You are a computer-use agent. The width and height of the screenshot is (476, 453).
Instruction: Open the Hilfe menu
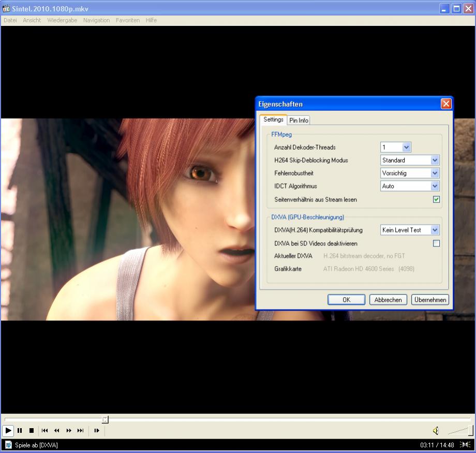pos(151,20)
